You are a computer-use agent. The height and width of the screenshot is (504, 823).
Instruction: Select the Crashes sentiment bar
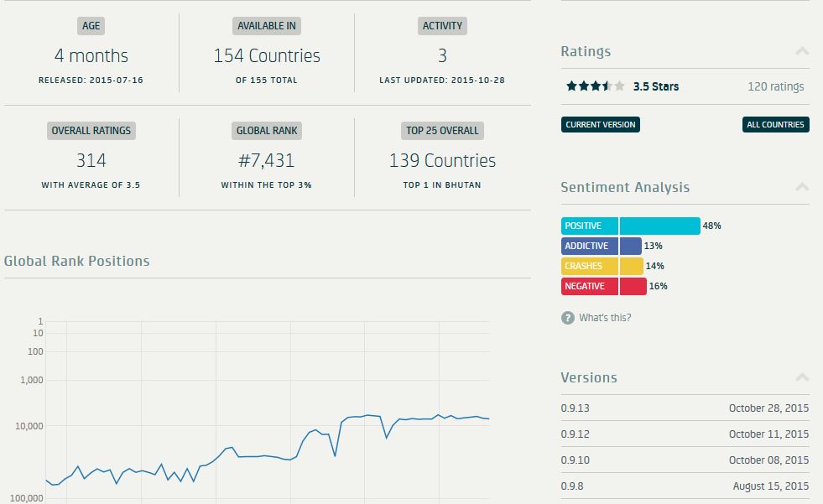coord(602,266)
